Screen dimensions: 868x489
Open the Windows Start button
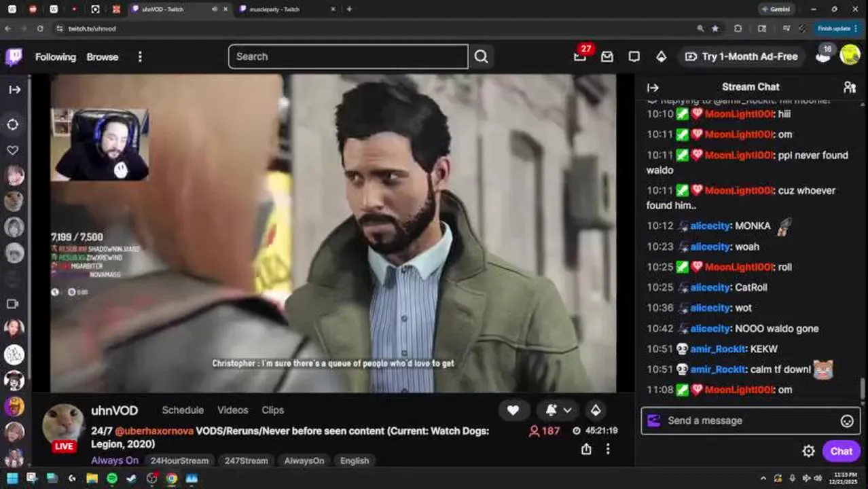(12, 478)
